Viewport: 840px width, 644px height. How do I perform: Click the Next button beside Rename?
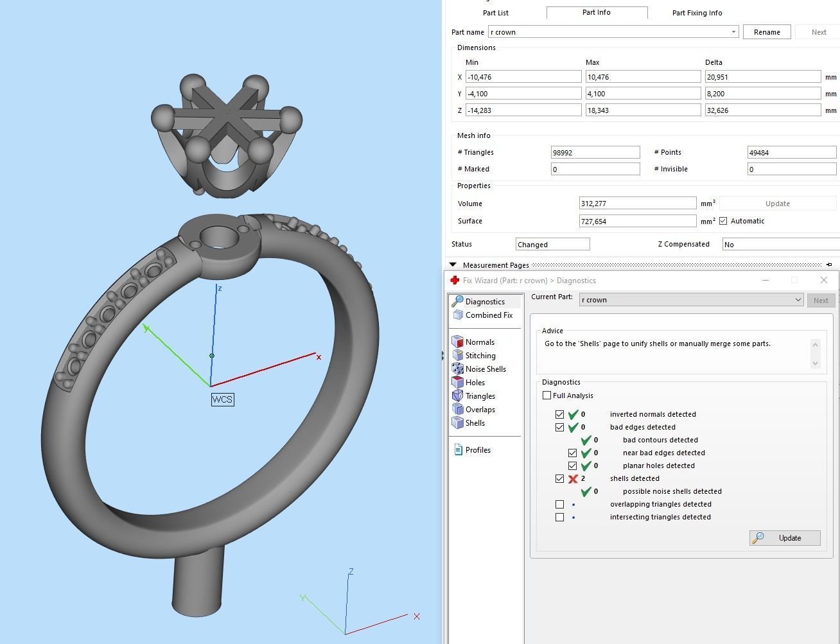[818, 32]
